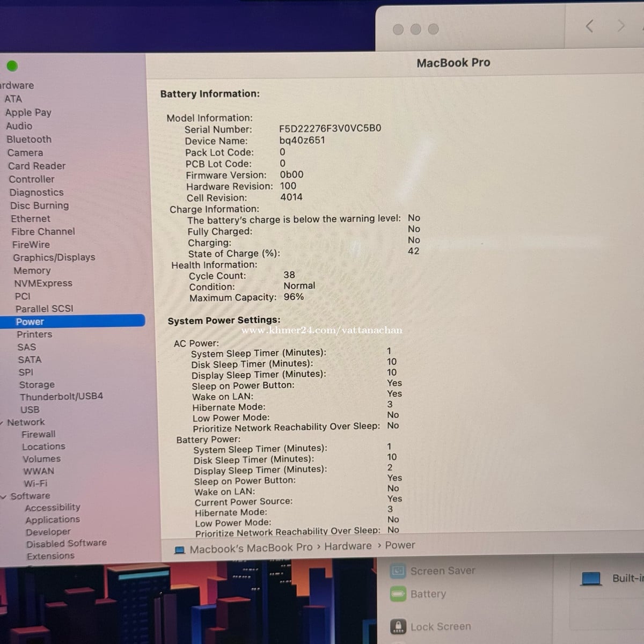The height and width of the screenshot is (644, 644).
Task: Select Graphics/Displays in the sidebar
Action: pos(54,258)
